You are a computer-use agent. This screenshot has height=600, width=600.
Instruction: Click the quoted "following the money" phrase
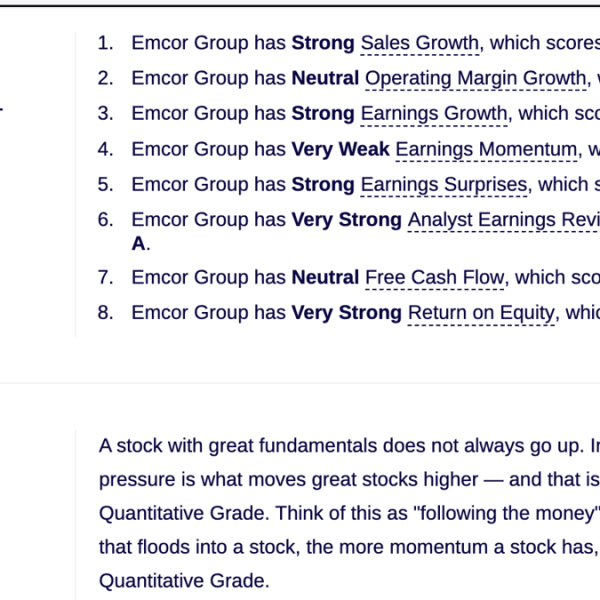pyautogui.click(x=507, y=513)
